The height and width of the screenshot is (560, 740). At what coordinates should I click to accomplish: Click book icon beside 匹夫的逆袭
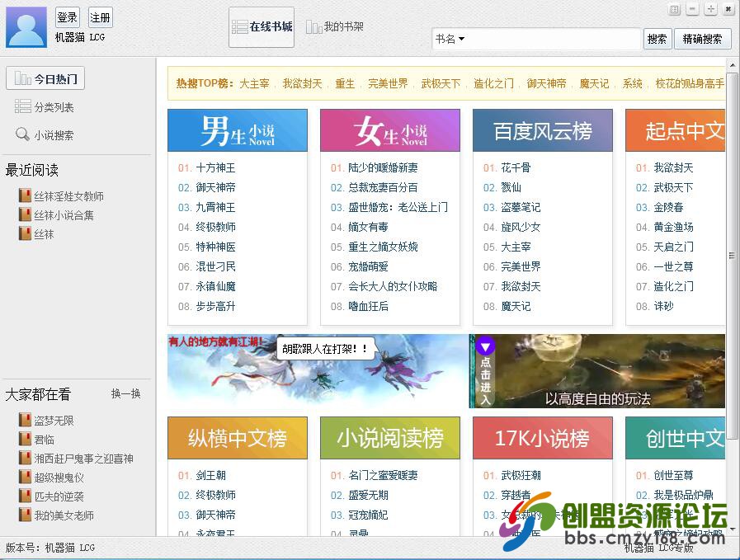click(x=25, y=496)
